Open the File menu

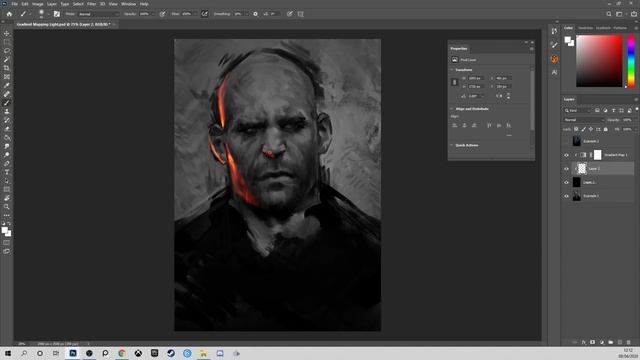[x=14, y=4]
